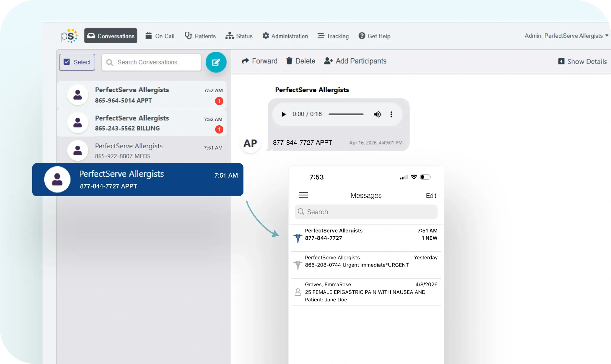
Task: Add Participants to the conversation
Action: tap(355, 61)
